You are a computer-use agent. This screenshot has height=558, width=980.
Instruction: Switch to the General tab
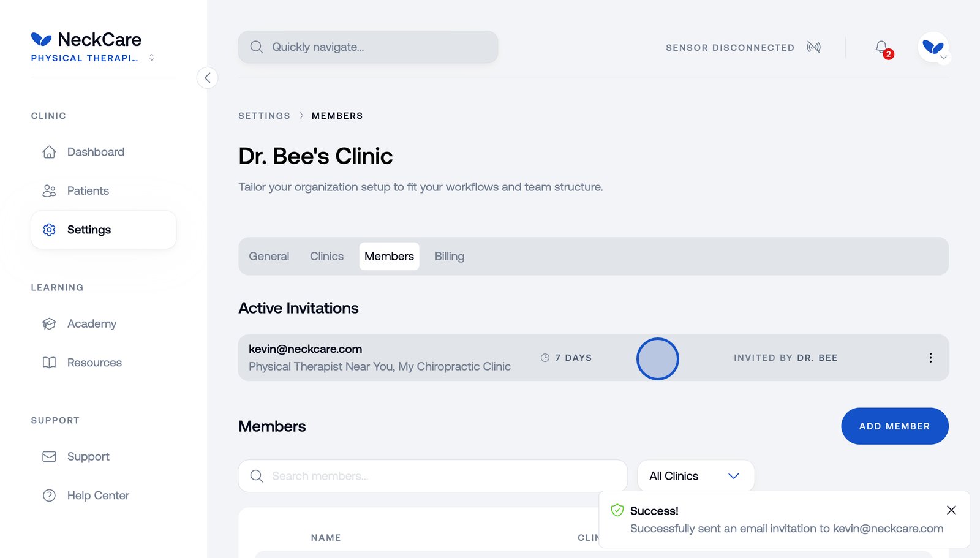pyautogui.click(x=268, y=256)
